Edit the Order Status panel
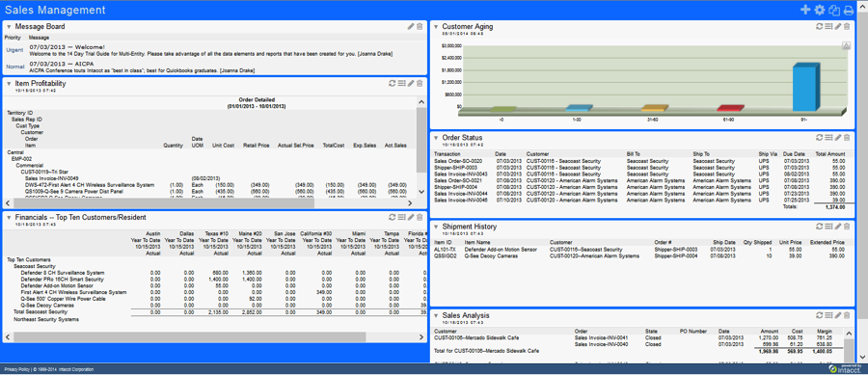 pyautogui.click(x=838, y=137)
